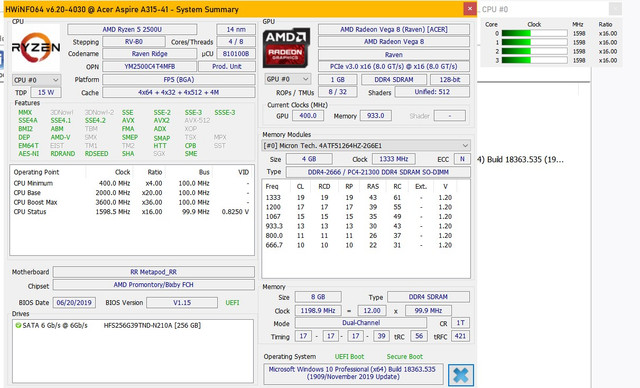The width and height of the screenshot is (640, 388).
Task: Close the HWiNFO64 System Summary window
Action: (470, 9)
